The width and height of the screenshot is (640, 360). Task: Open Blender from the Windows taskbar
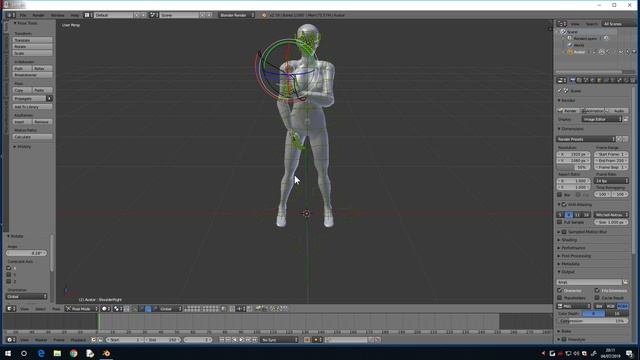tap(106, 353)
